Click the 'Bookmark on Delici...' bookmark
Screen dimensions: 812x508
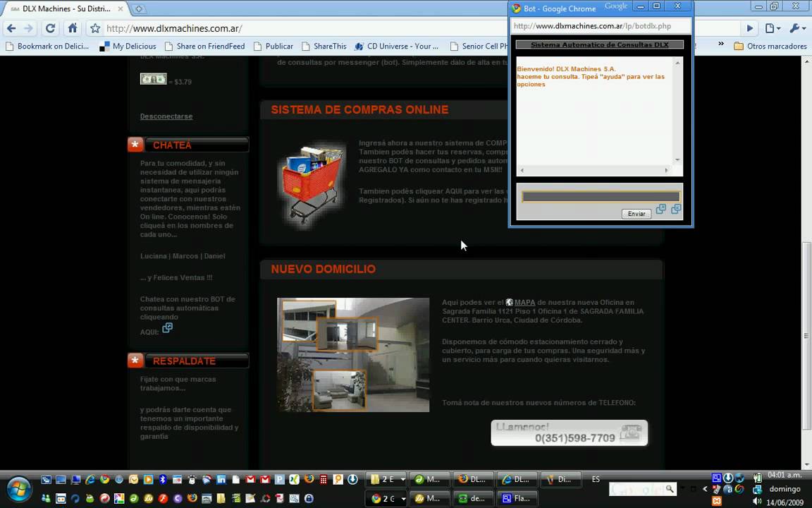pos(47,46)
